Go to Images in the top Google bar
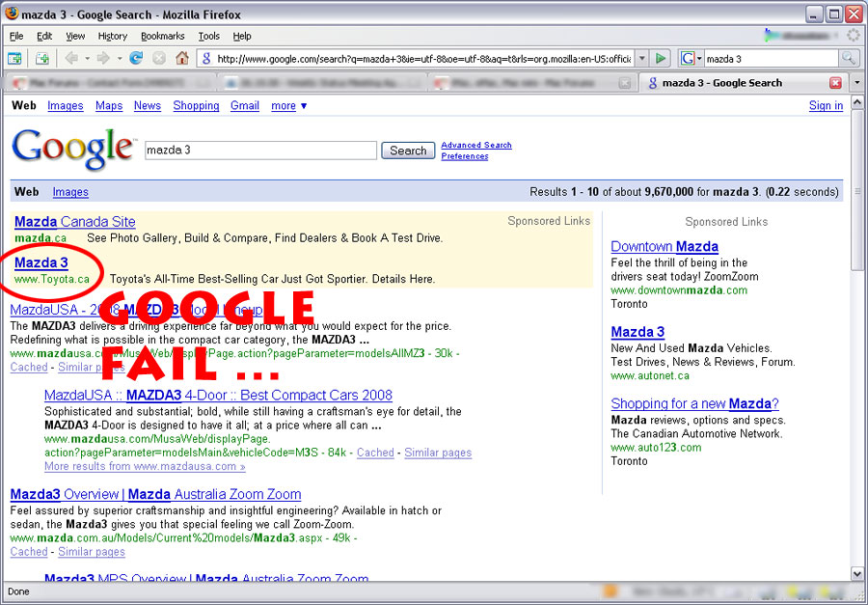 [66, 106]
